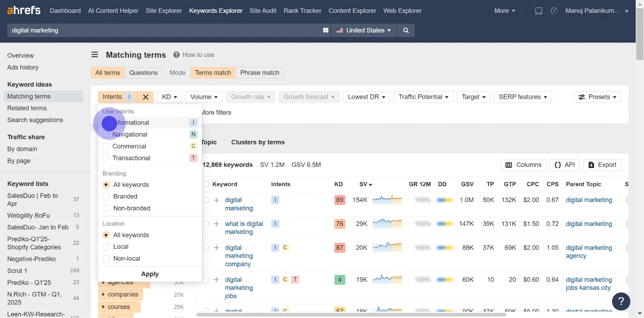
Task: Click the Ahrefs logo
Action: [x=24, y=10]
